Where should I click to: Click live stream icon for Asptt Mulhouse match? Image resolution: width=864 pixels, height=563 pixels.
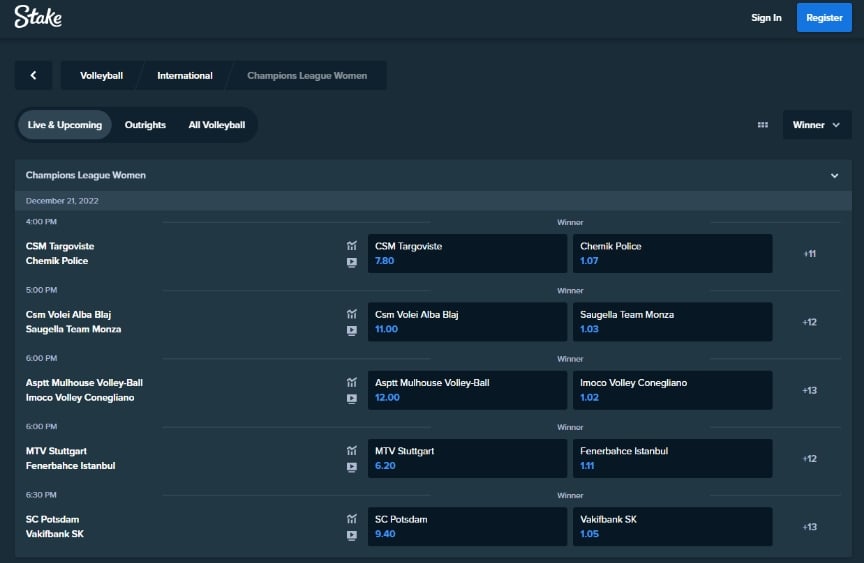[x=351, y=398]
